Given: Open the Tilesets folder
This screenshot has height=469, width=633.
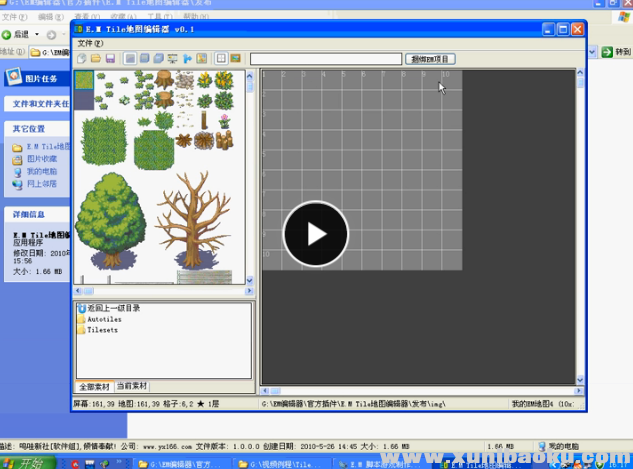Looking at the screenshot, I should coord(102,329).
